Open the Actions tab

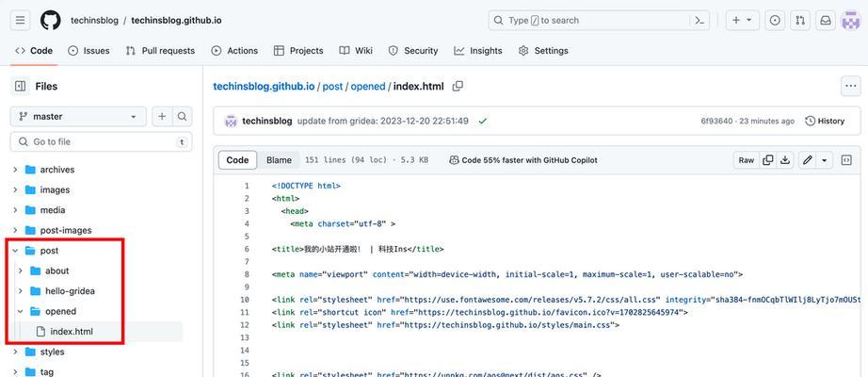234,51
